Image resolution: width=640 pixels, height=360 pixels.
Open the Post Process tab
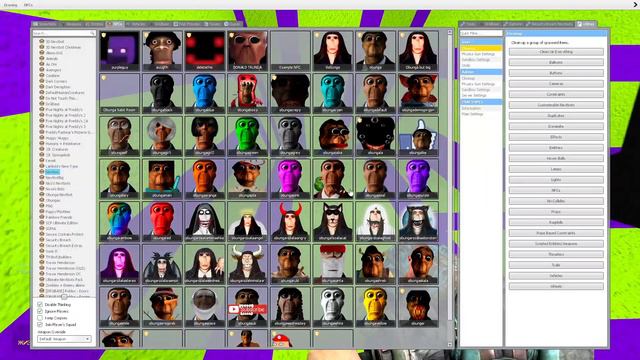(x=187, y=24)
